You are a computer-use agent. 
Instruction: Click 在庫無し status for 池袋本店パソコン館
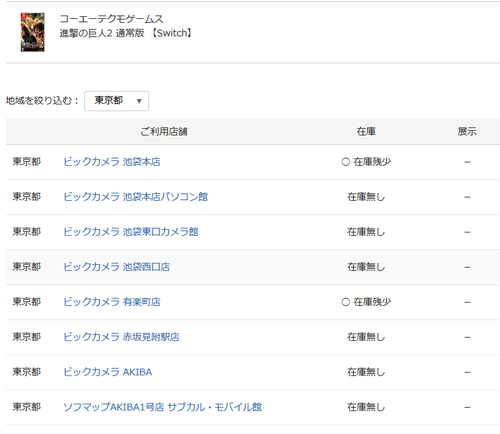point(366,197)
